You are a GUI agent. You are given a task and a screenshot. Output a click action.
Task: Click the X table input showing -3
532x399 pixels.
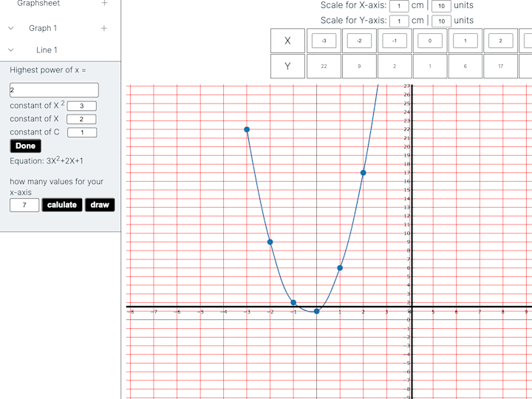324,41
